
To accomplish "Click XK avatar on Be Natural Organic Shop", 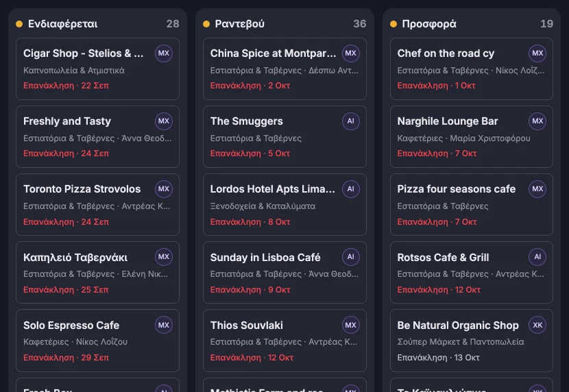I will [x=537, y=325].
